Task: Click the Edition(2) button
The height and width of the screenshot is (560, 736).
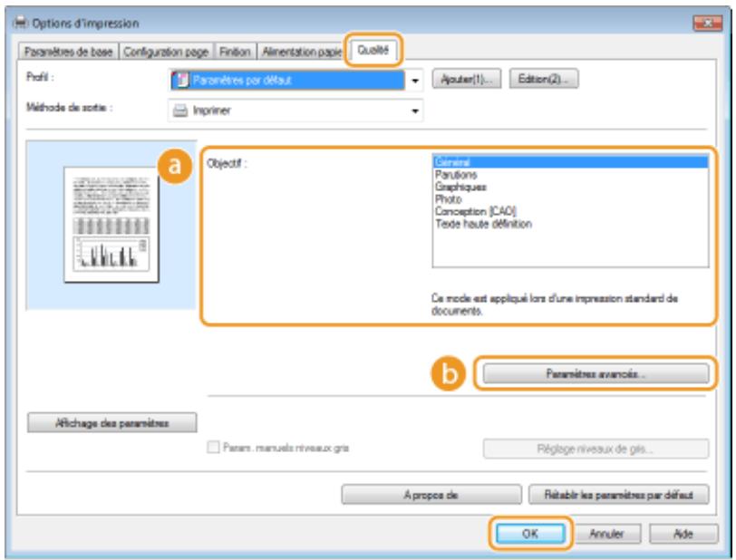Action: point(544,79)
